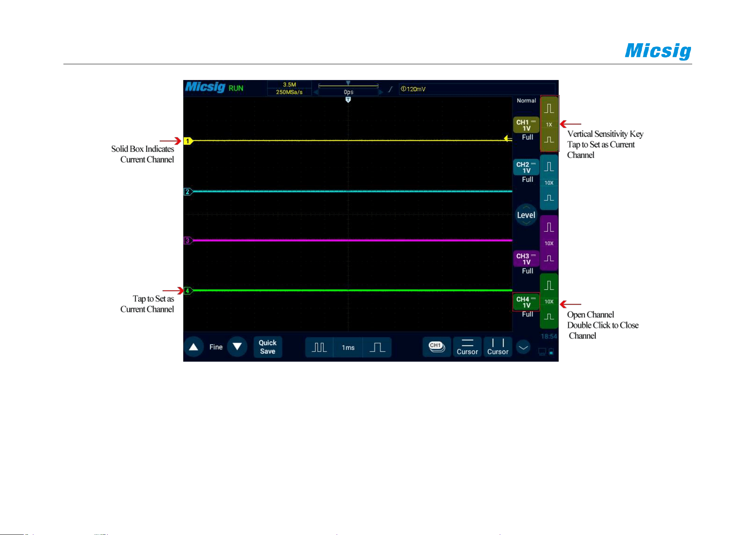Toggle the CH2 1V channel button
The height and width of the screenshot is (535, 756).
click(526, 167)
